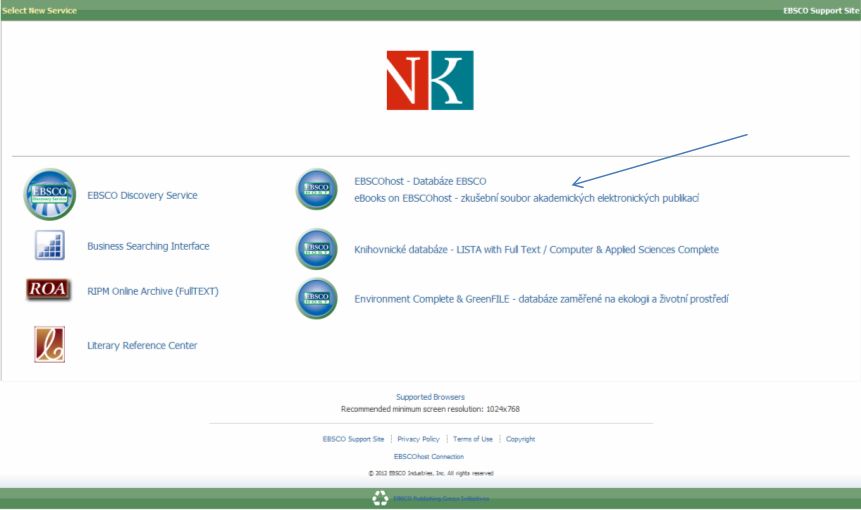Click the Literary Reference Center icon
The width and height of the screenshot is (861, 510).
49,345
